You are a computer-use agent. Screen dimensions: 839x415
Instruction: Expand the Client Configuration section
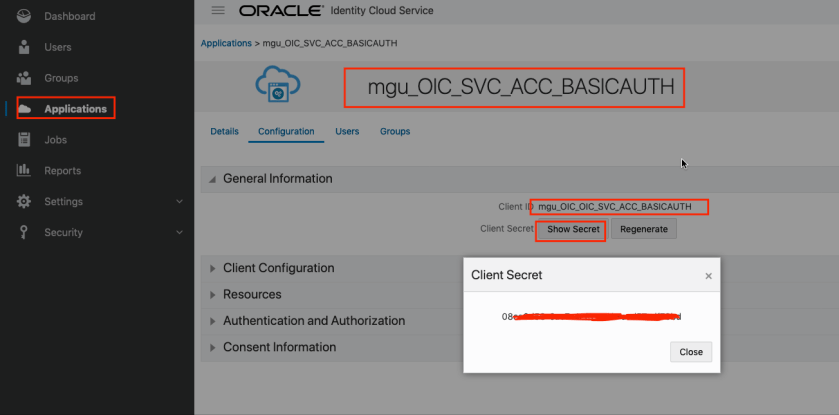[x=212, y=269]
